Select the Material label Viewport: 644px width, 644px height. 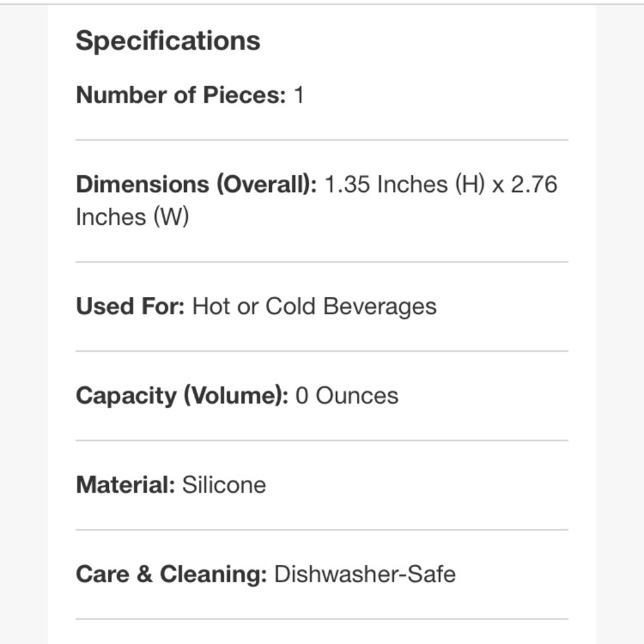tap(126, 485)
